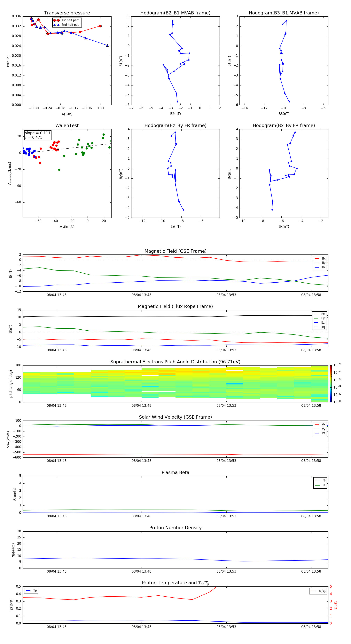Click the "Proton Number Density" title
Image resolution: width=351 pixels, height=644 pixels.
point(175,528)
